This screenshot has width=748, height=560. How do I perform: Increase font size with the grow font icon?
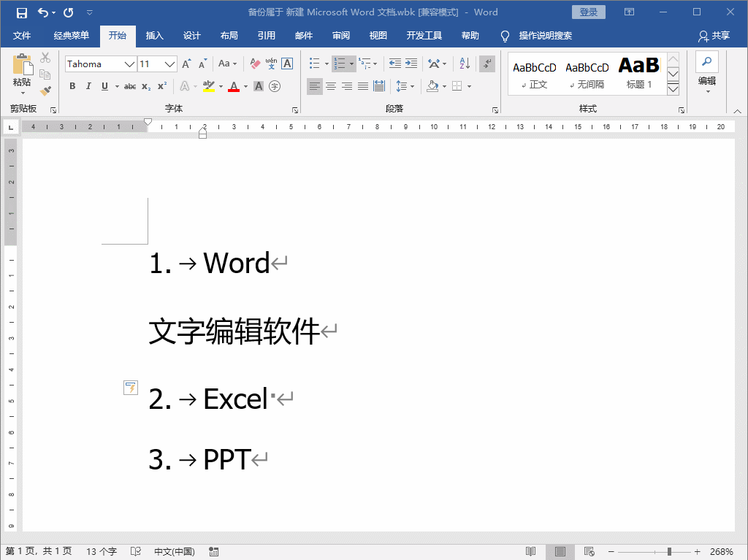186,64
